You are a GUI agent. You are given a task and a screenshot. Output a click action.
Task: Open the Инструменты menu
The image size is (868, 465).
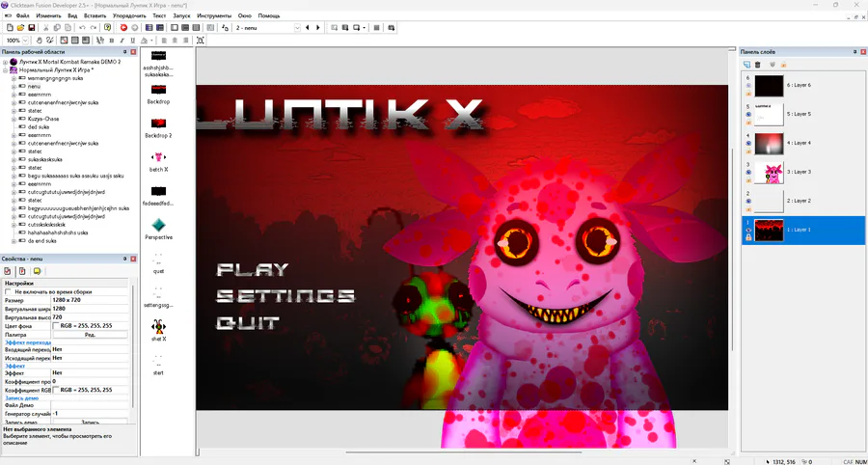pyautogui.click(x=214, y=15)
